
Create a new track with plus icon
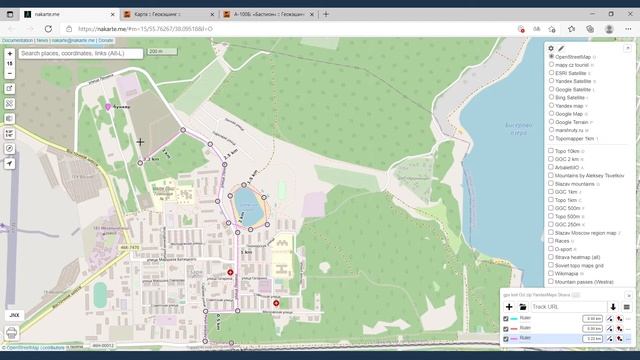(x=509, y=307)
